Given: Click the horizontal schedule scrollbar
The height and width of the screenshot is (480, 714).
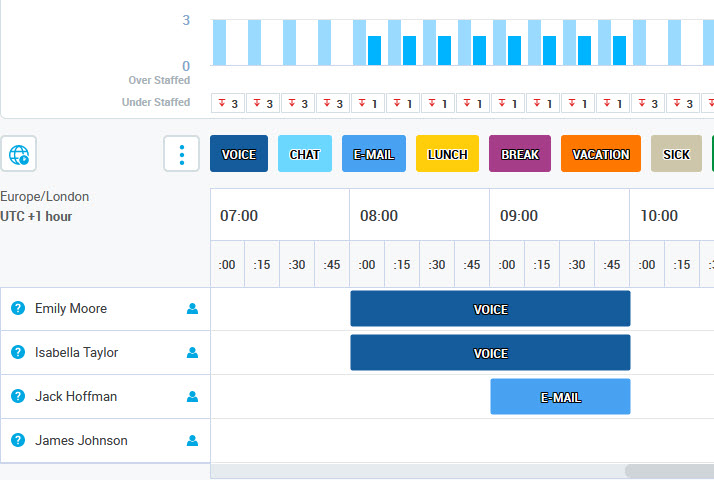Looking at the screenshot, I should click(x=668, y=471).
